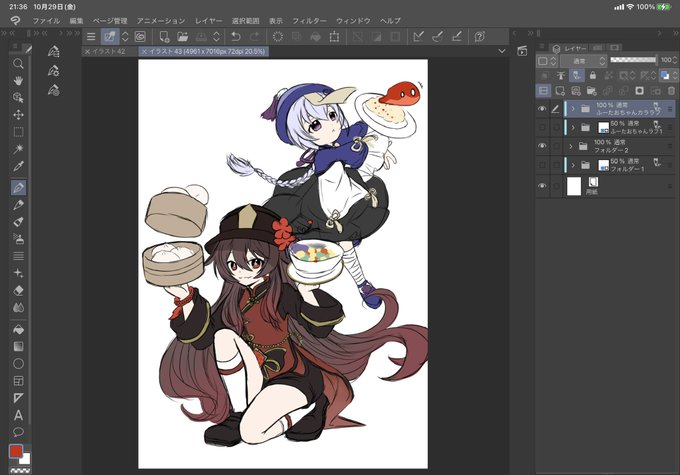680x475 pixels.
Task: Select the Ruler tool
Action: pyautogui.click(x=18, y=398)
